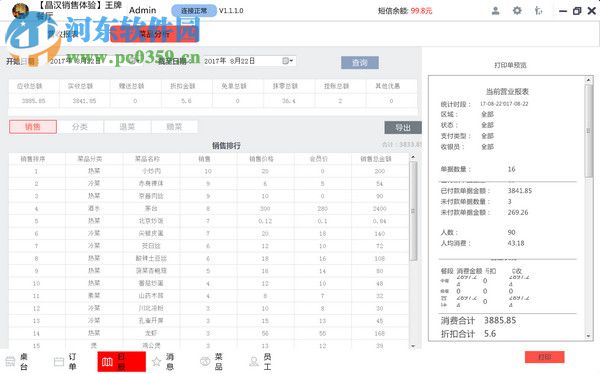Click the summary value 3841.85 under 实收总额
Image resolution: width=600 pixels, height=374 pixels.
[x=84, y=101]
